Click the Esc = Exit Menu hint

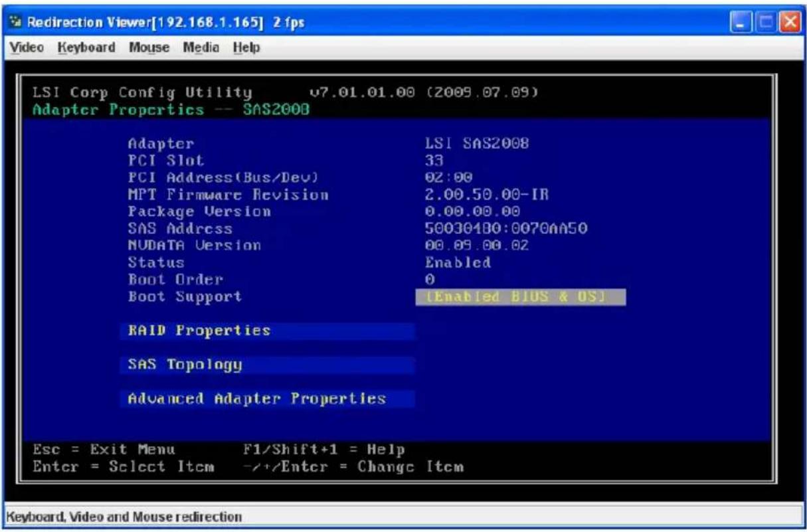click(104, 450)
